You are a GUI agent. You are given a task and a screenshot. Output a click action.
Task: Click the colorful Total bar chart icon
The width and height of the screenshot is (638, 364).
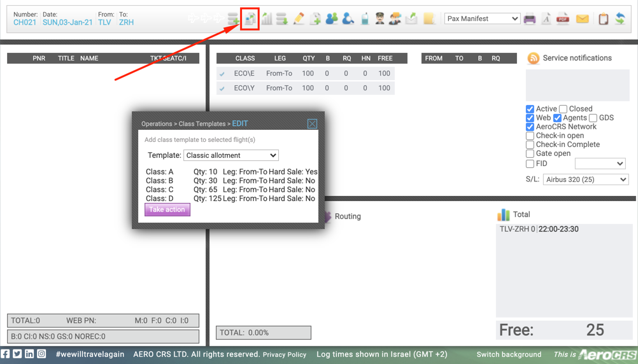(503, 214)
